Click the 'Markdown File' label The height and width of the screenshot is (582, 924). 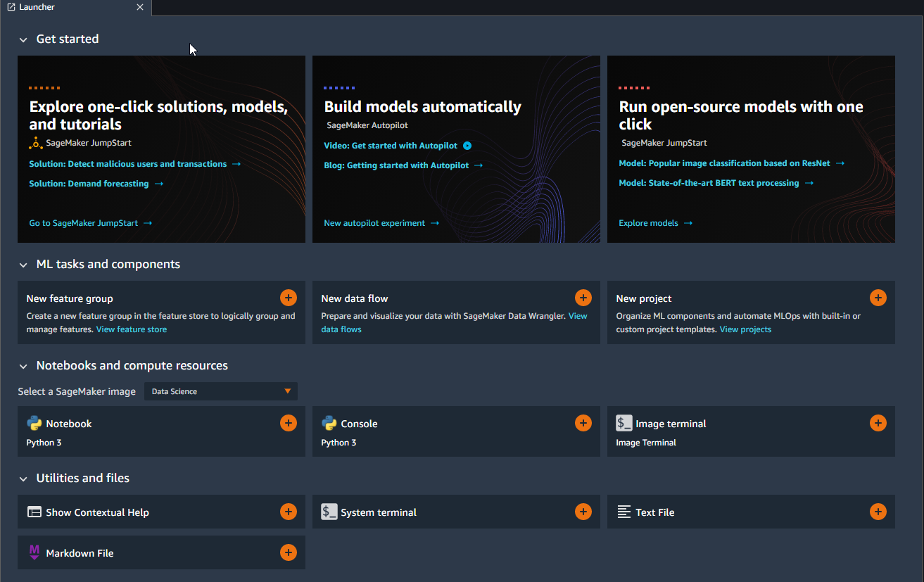pos(80,553)
